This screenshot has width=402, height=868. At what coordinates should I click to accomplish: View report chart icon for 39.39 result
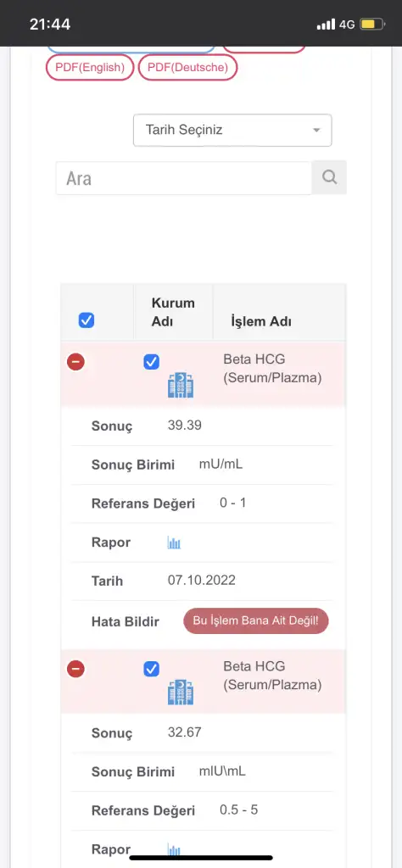[175, 542]
